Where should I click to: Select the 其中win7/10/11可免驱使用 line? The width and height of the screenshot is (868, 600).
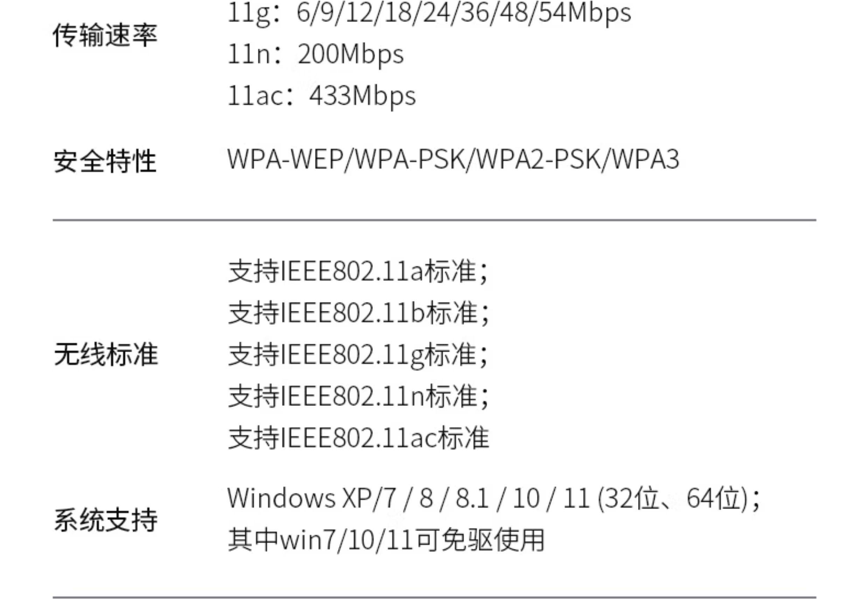tap(386, 541)
